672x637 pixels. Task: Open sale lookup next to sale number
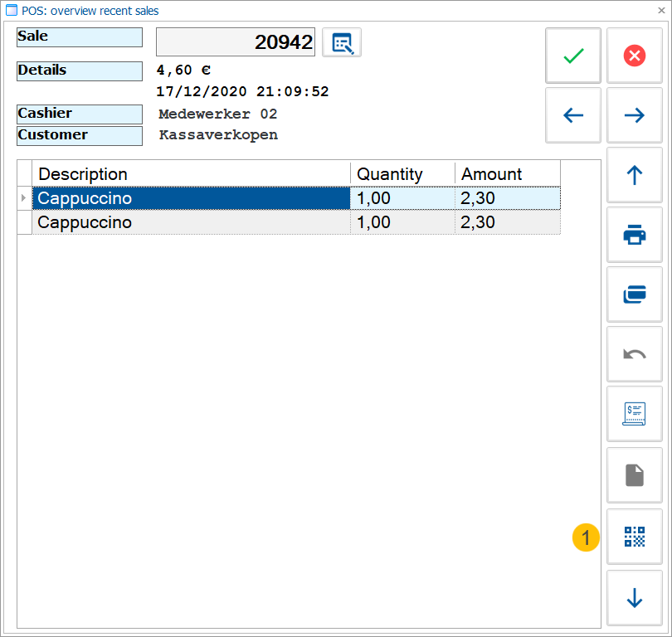pyautogui.click(x=340, y=41)
